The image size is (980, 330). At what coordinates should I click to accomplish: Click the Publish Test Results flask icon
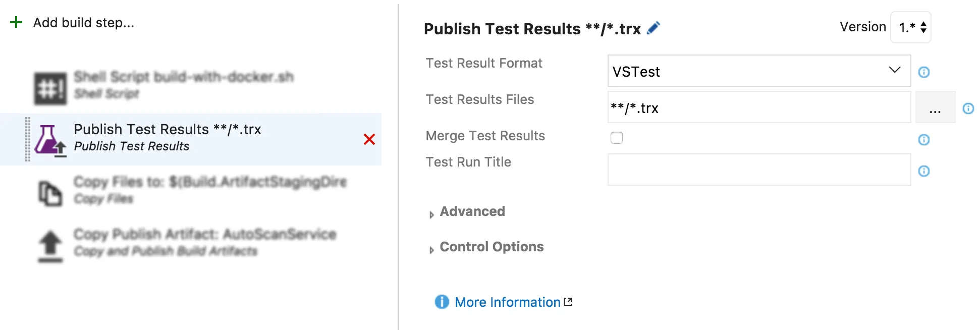pyautogui.click(x=49, y=140)
